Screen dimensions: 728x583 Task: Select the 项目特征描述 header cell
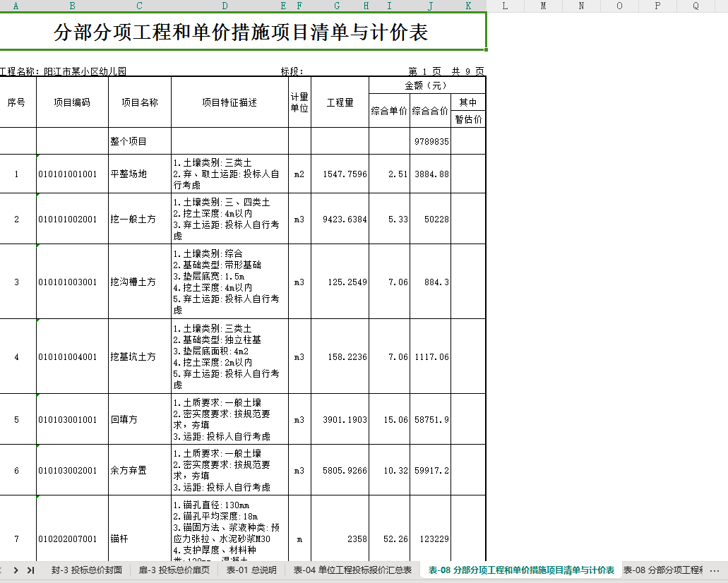click(x=229, y=102)
